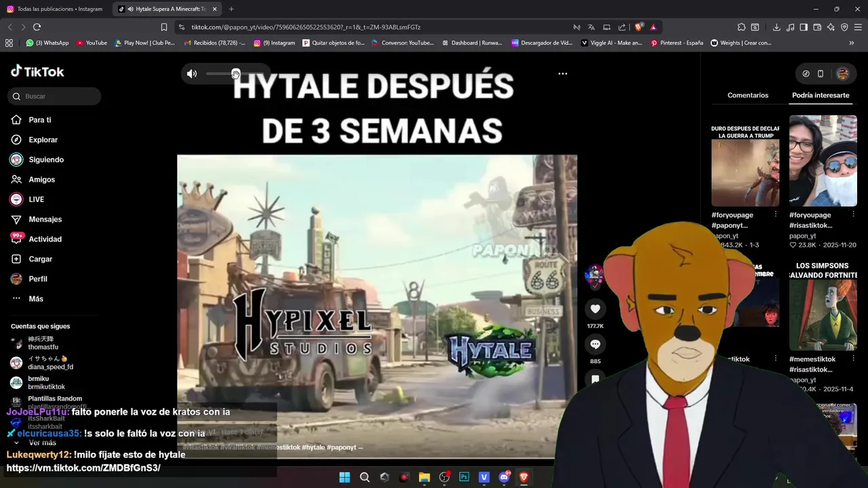Open the YouTube bookmark
The image size is (868, 488).
(x=92, y=43)
